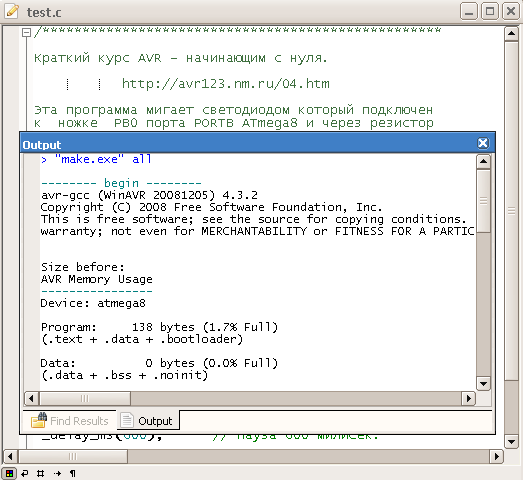Click Output panel scroll right arrow
Image resolution: width=523 pixels, height=480 pixels.
(x=468, y=398)
